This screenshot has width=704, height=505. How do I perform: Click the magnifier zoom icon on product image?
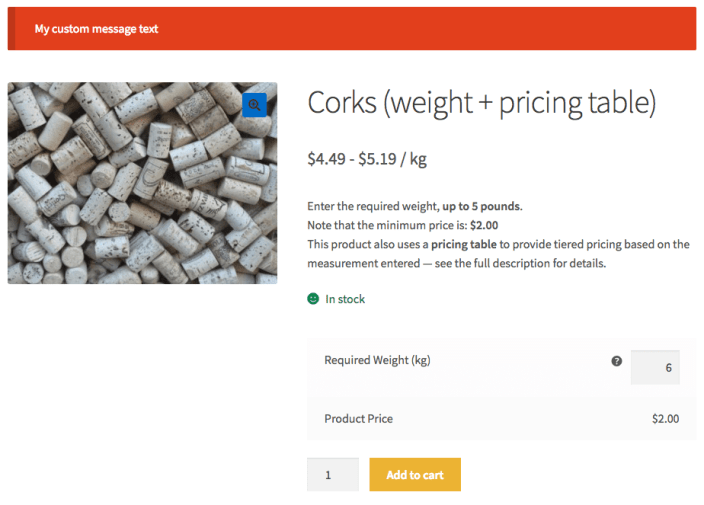pyautogui.click(x=255, y=104)
